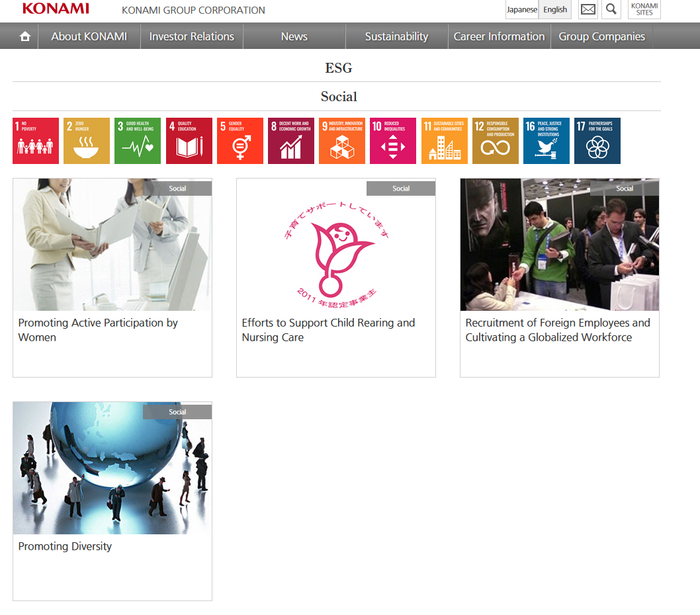
Task: Click the KONAMI GROUP CORPORATION title
Action: coord(193,10)
